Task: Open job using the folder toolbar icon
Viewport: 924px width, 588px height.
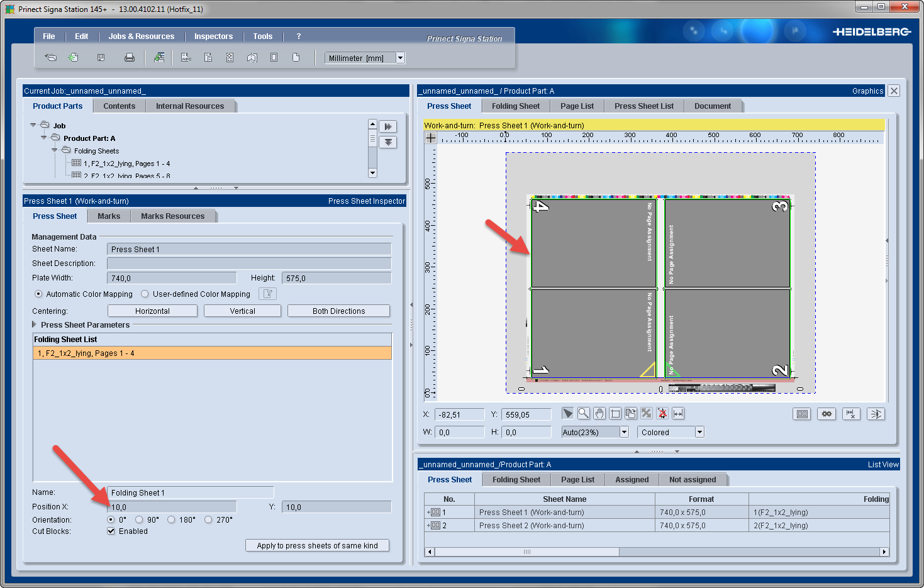Action: [51, 57]
